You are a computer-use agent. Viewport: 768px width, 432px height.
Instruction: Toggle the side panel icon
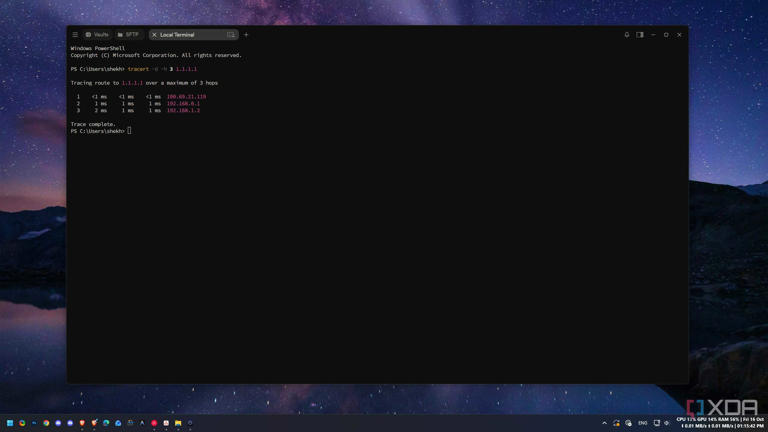tap(640, 35)
